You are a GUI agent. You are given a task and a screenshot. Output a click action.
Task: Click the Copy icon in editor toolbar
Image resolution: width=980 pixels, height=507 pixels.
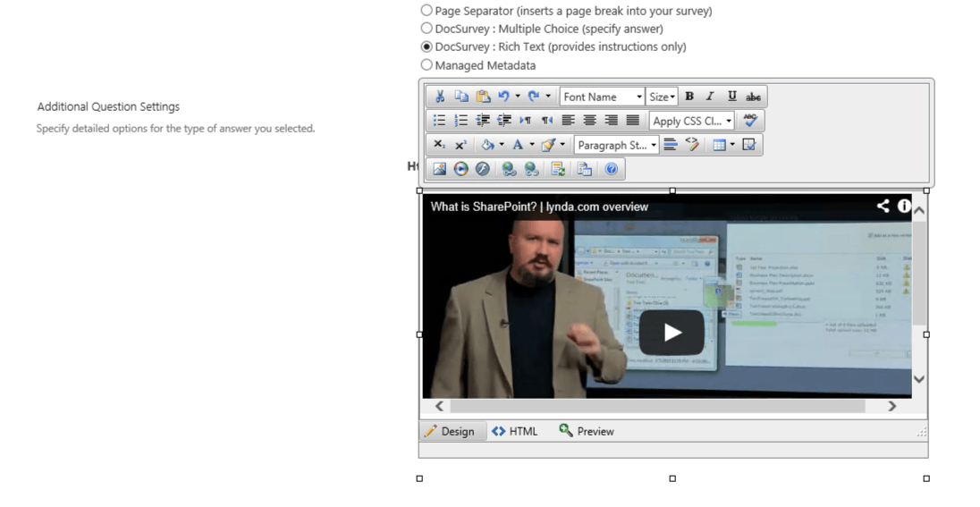click(461, 97)
